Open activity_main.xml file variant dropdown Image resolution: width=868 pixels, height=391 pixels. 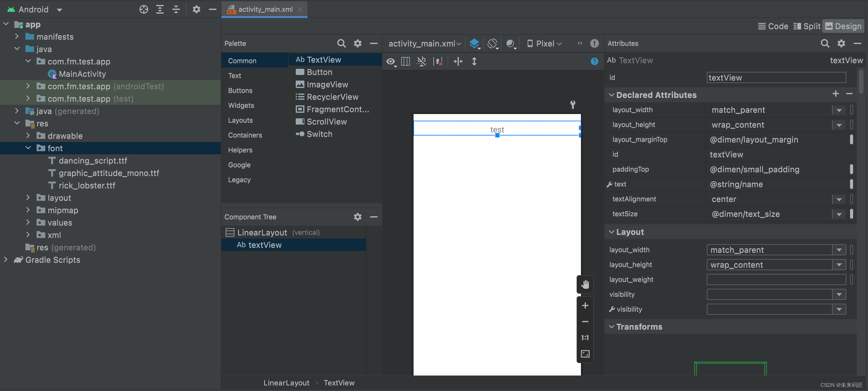pyautogui.click(x=425, y=43)
